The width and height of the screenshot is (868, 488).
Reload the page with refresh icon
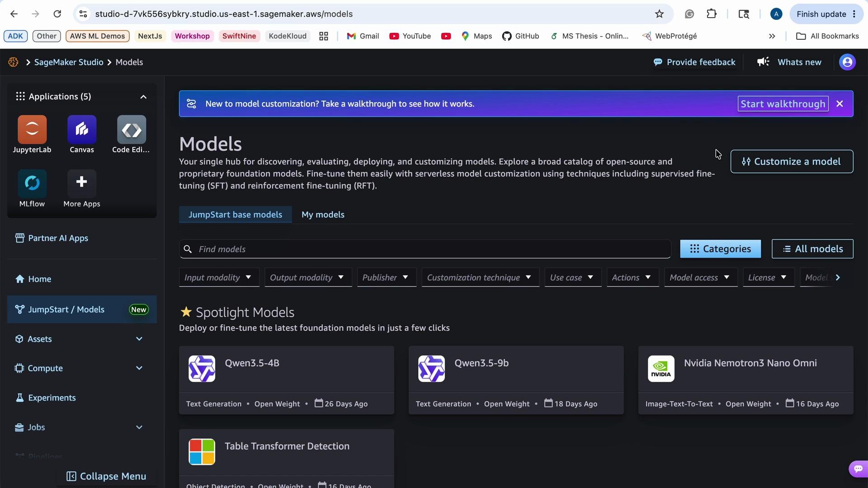coord(57,14)
